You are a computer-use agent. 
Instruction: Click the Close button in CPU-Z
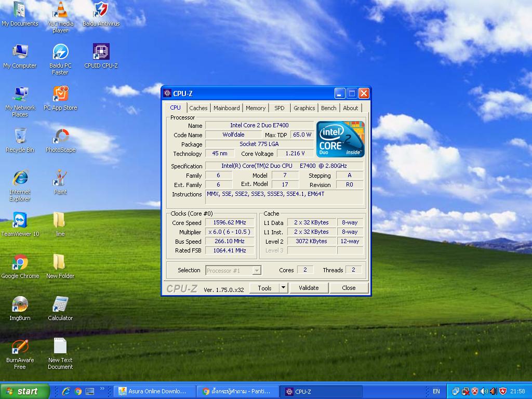pos(349,288)
